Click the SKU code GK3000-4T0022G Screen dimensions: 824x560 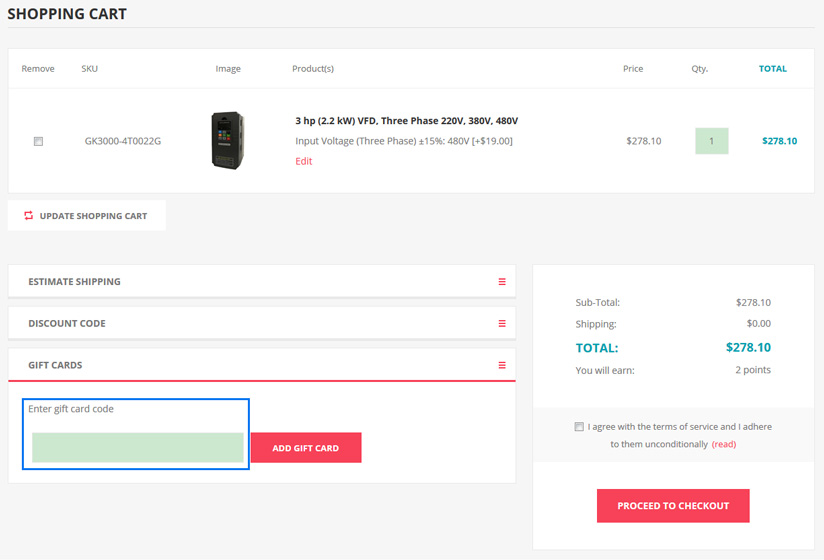122,141
